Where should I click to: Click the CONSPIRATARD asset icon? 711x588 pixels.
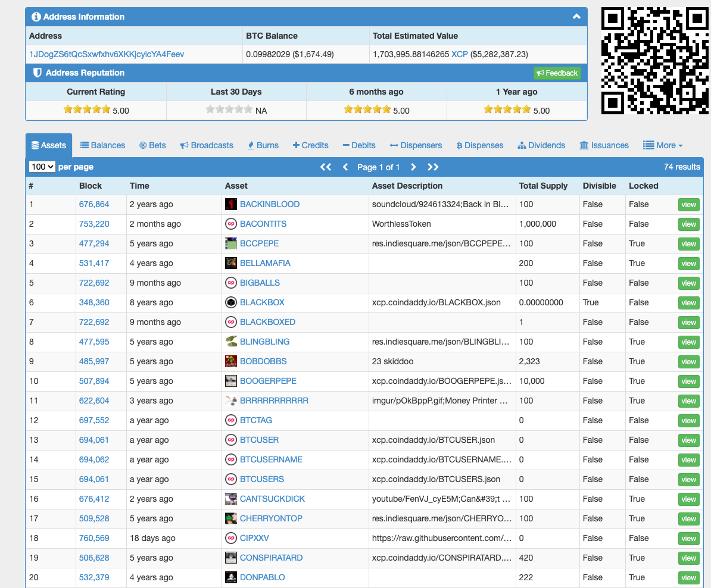(231, 558)
